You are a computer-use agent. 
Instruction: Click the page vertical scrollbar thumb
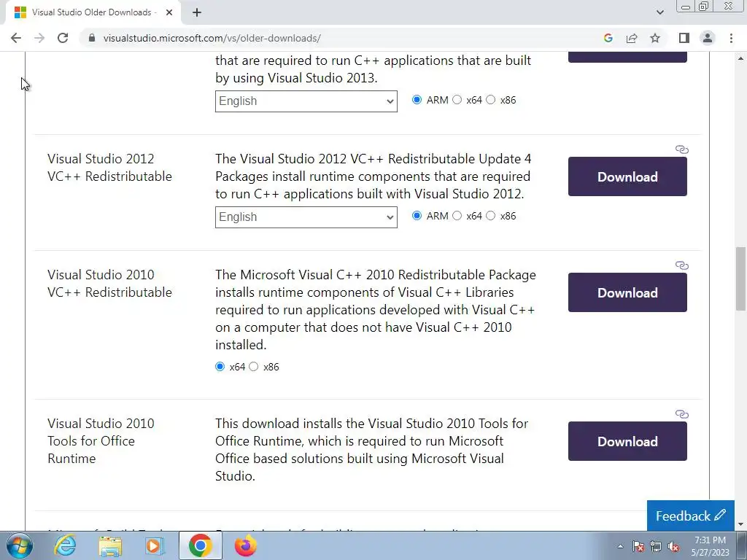[741, 279]
